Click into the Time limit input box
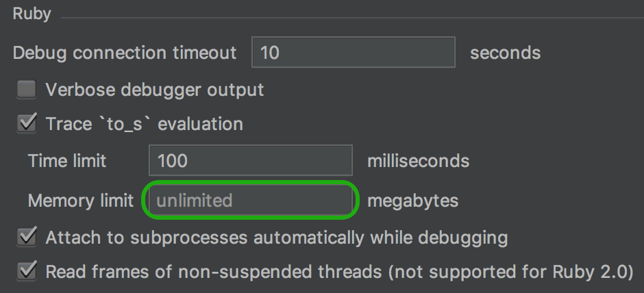Screen dimensions: 644x293 [x=251, y=160]
